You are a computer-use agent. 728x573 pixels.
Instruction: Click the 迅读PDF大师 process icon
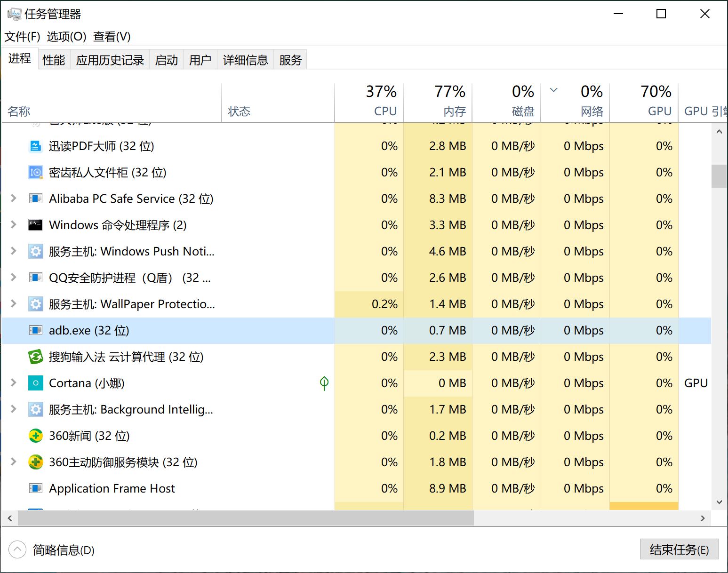coord(35,146)
